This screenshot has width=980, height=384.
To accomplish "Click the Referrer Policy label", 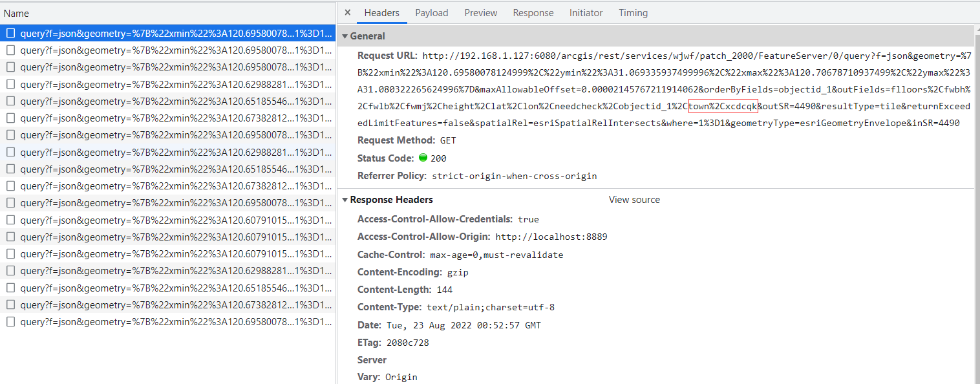I will coord(392,176).
